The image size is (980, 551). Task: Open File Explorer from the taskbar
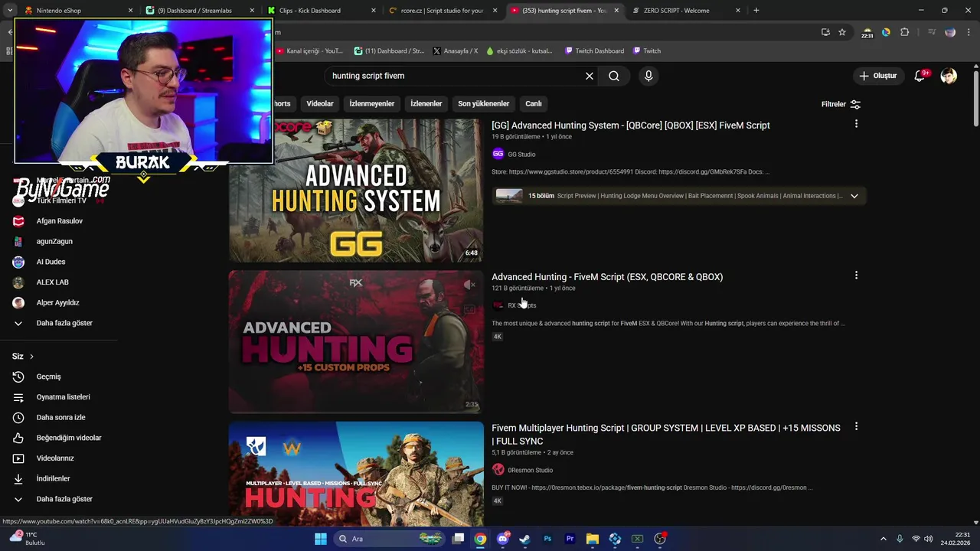(593, 539)
